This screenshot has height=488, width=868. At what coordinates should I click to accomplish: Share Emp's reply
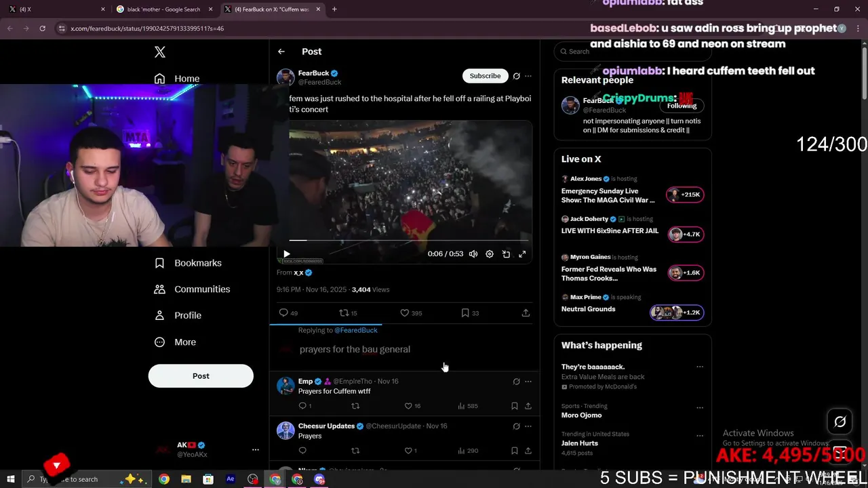pos(528,406)
